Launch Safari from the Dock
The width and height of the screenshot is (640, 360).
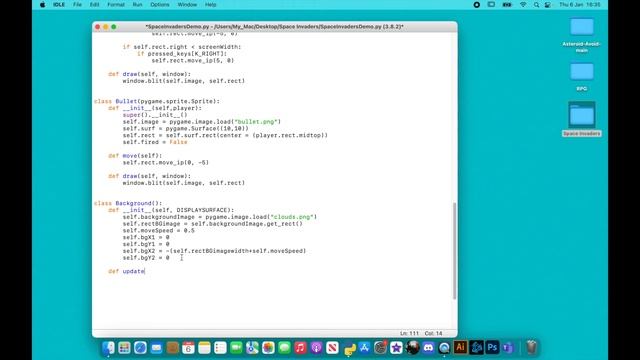pos(140,348)
